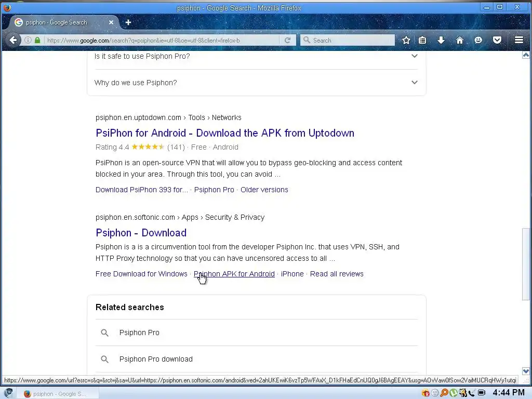The width and height of the screenshot is (532, 399).
Task: Click the 'Related searches' heading
Action: point(130,307)
